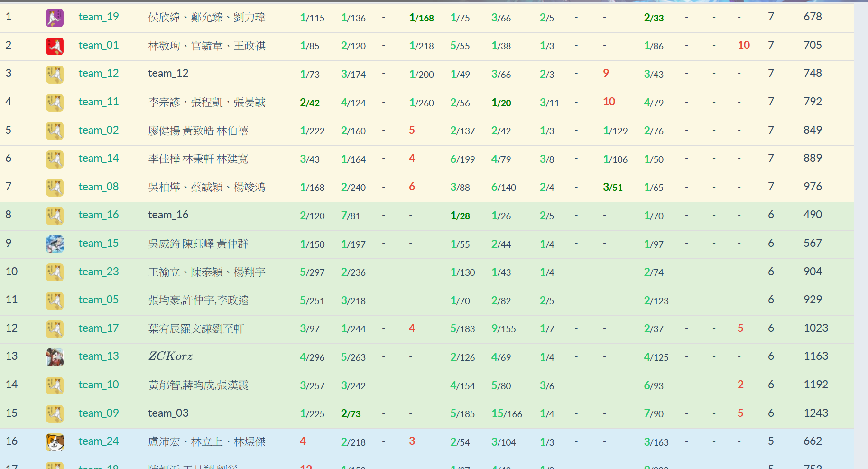
Task: Open team_16's 7/81 submission result
Action: tap(351, 216)
